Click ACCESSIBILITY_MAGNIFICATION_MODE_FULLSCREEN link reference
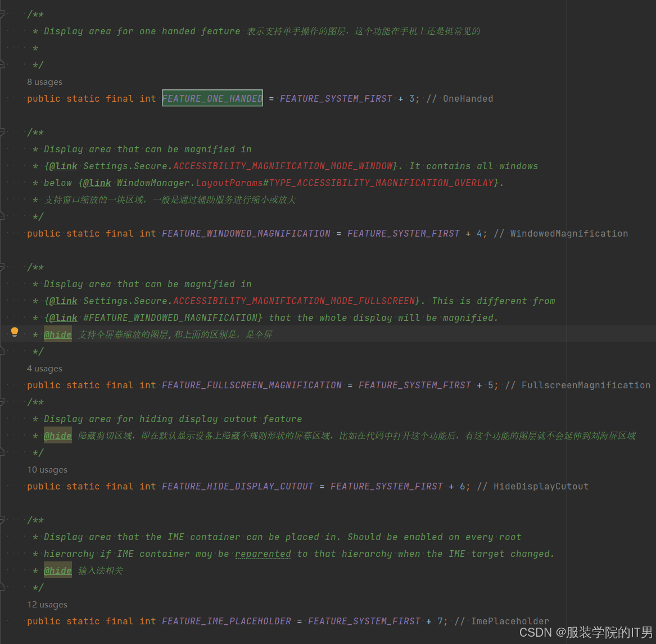The height and width of the screenshot is (644, 656). 294,301
